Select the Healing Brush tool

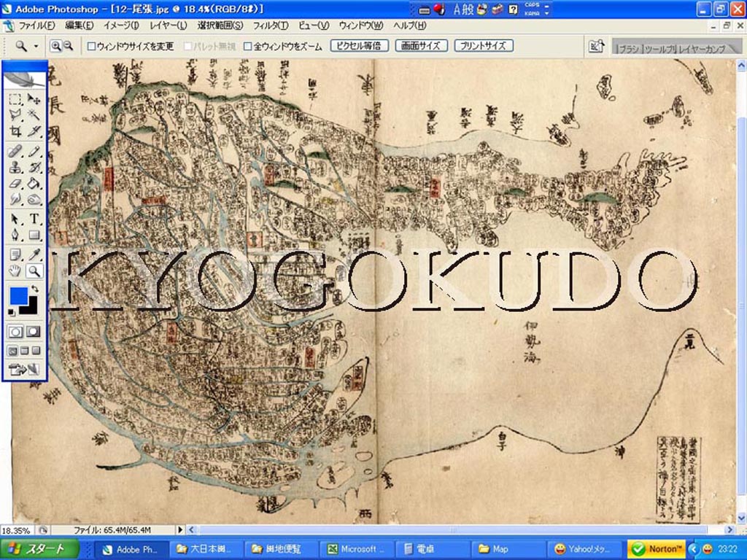click(x=15, y=152)
